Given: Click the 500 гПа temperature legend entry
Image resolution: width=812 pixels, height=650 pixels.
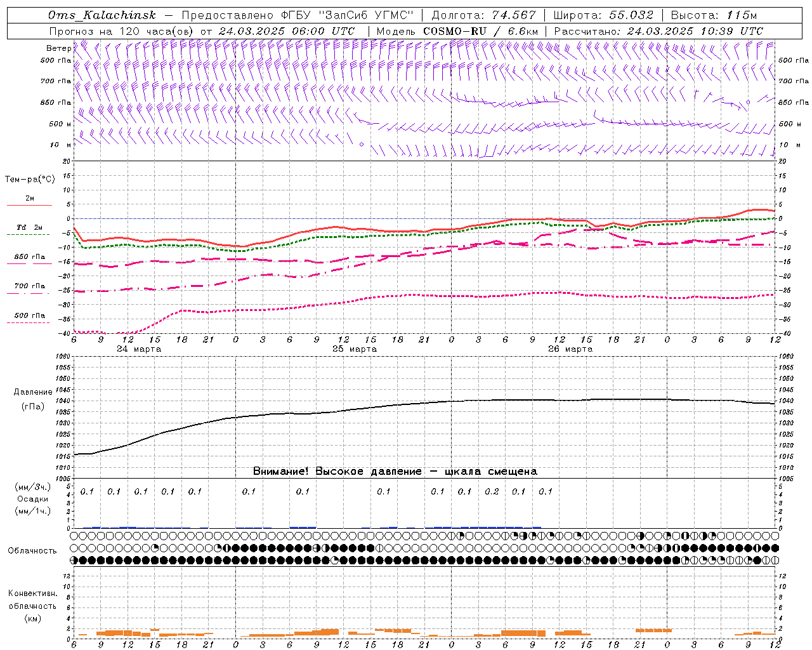Looking at the screenshot, I should pos(29,315).
